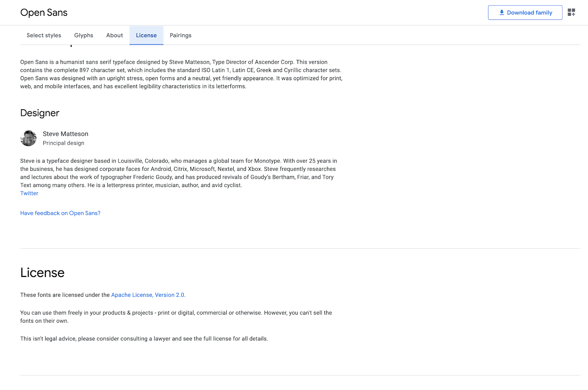
Task: Click the legal advice disclaimer sentence
Action: [x=144, y=338]
